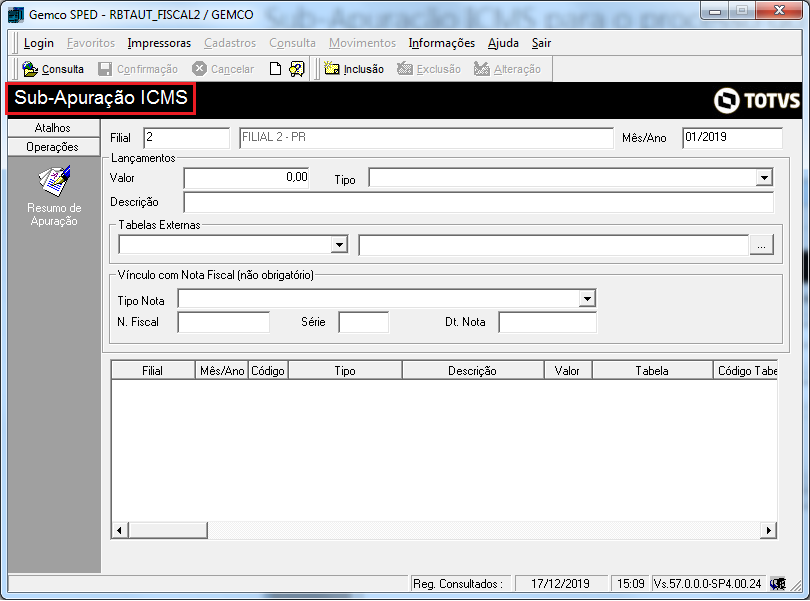
Task: Click the Código Tabe column header
Action: pos(745,371)
